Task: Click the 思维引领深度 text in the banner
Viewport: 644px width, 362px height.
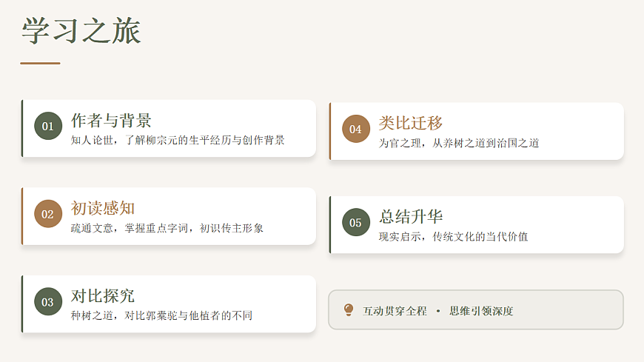Action: tap(481, 311)
